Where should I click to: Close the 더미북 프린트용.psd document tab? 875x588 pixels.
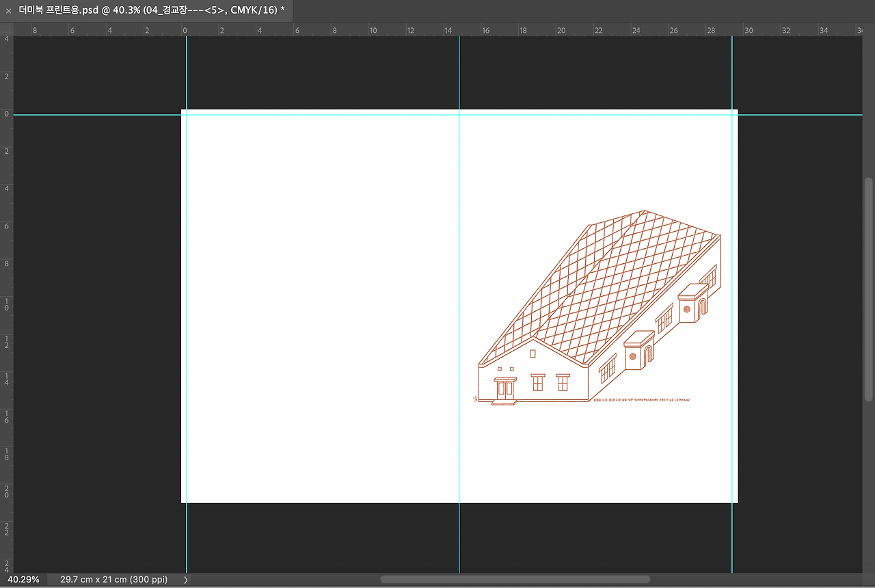click(8, 11)
